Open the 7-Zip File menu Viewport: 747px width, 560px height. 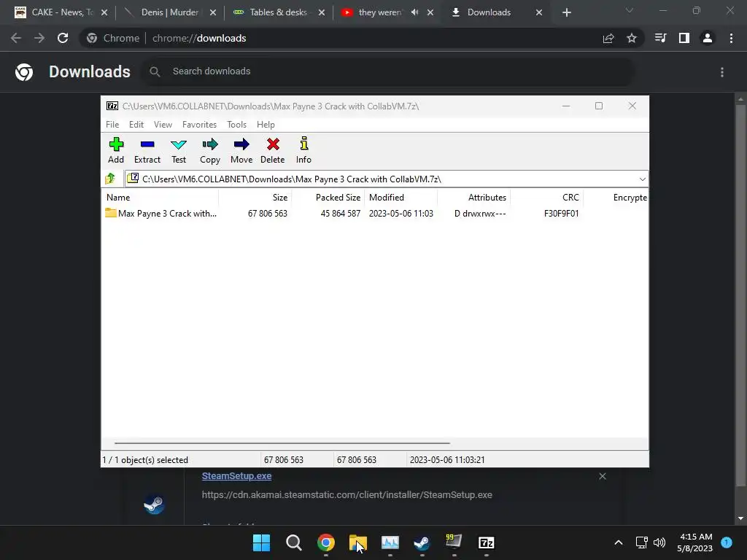[112, 124]
